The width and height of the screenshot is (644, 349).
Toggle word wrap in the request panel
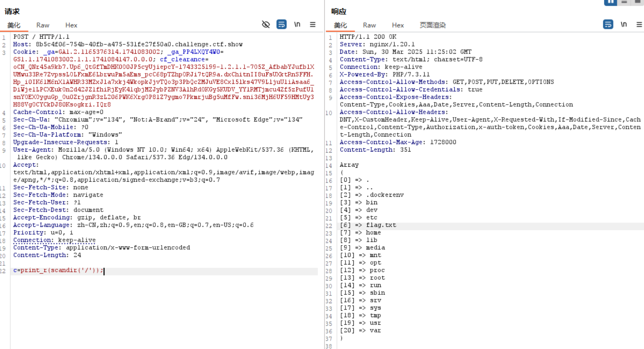(x=281, y=24)
